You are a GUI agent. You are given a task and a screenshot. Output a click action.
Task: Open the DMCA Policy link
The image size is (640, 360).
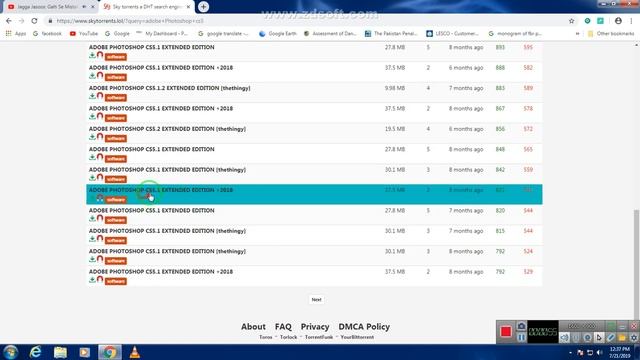[x=364, y=327]
